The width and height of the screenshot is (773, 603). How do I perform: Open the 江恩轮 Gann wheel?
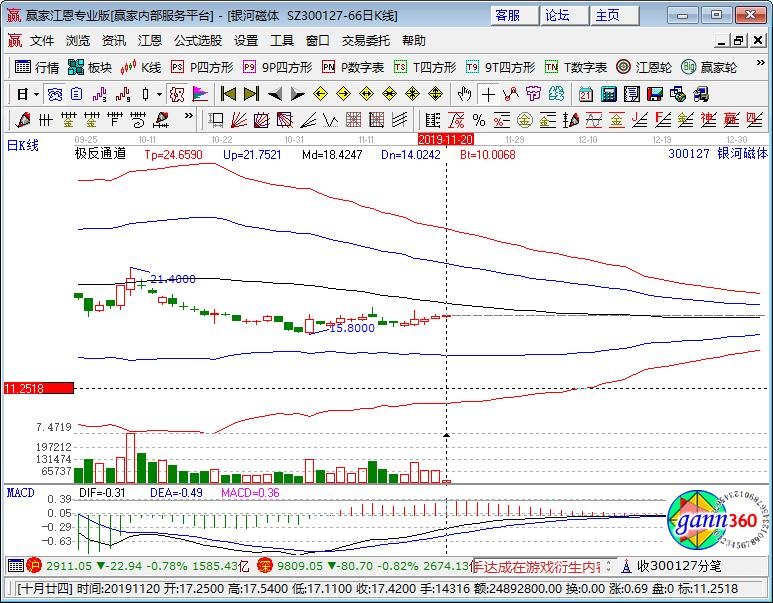click(x=643, y=67)
